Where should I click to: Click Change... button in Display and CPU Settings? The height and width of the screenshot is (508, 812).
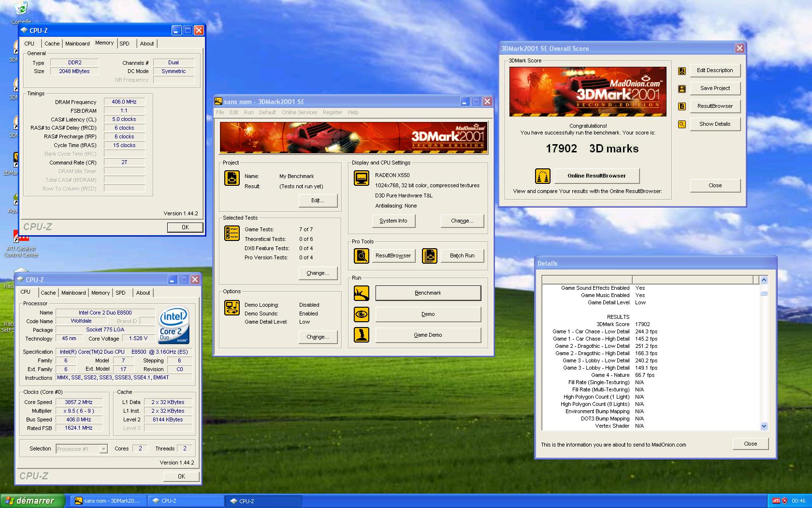462,221
